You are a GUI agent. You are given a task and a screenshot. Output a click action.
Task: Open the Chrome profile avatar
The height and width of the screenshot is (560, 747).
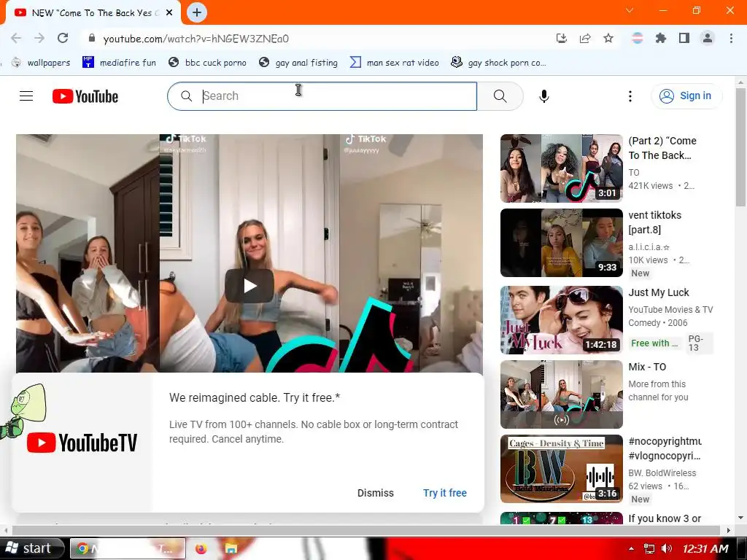tap(708, 38)
